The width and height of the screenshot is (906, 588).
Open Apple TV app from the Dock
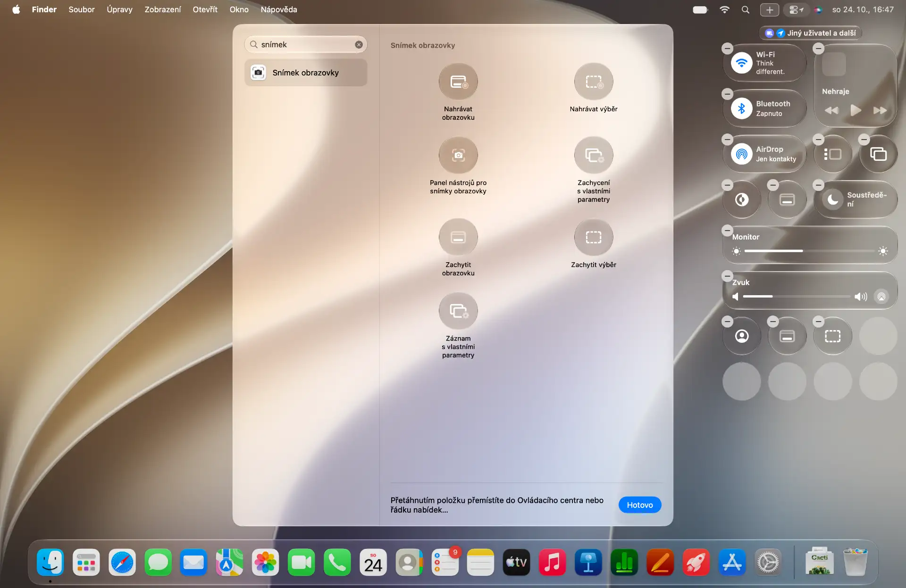[x=516, y=562]
